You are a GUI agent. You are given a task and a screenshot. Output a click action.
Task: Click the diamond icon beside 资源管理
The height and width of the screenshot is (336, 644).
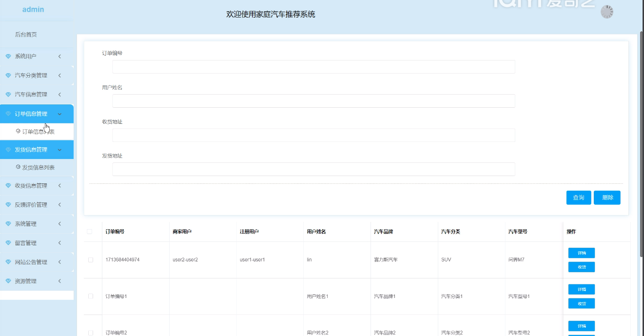8,281
